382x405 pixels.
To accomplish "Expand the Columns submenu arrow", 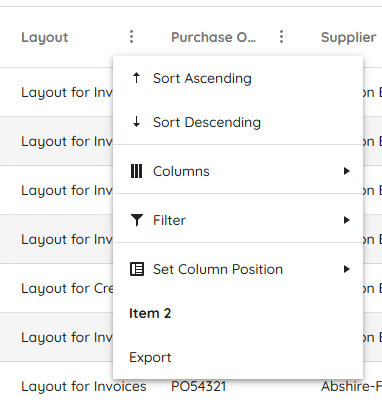I will pyautogui.click(x=347, y=171).
